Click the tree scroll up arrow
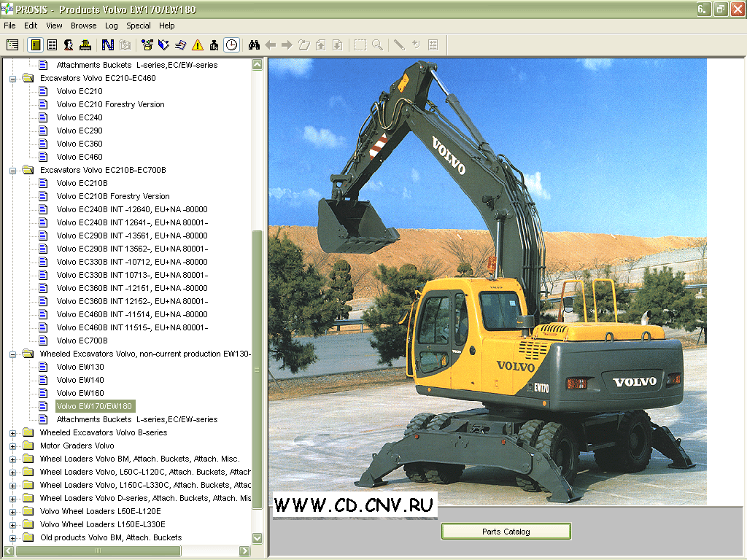 pyautogui.click(x=258, y=65)
